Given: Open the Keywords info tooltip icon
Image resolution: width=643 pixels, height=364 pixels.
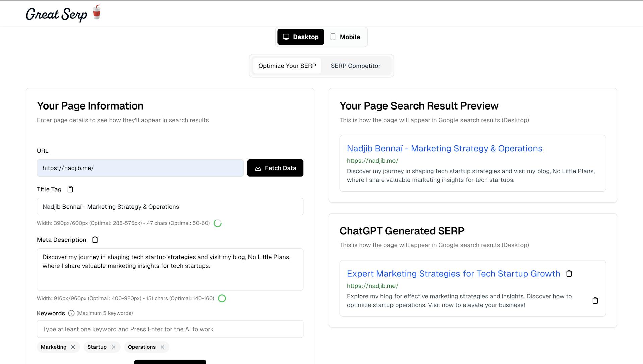Looking at the screenshot, I should (71, 313).
